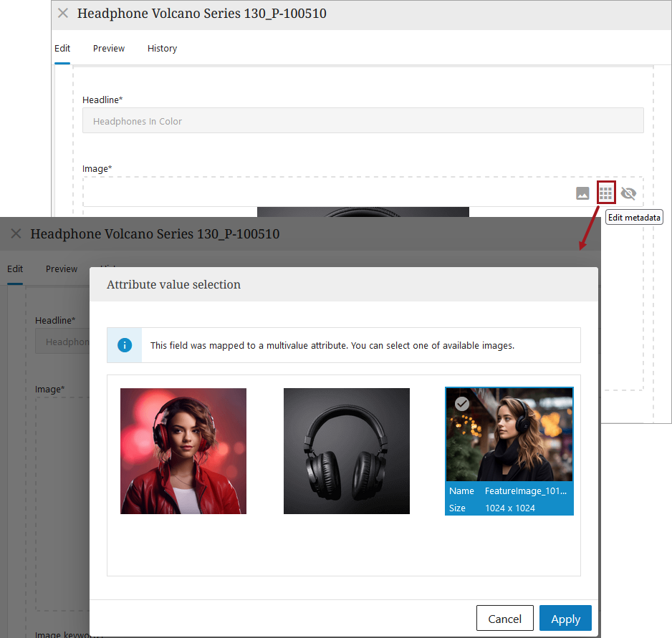This screenshot has height=638, width=672.
Task: Switch to Preview tab in the upper panel
Action: [109, 49]
